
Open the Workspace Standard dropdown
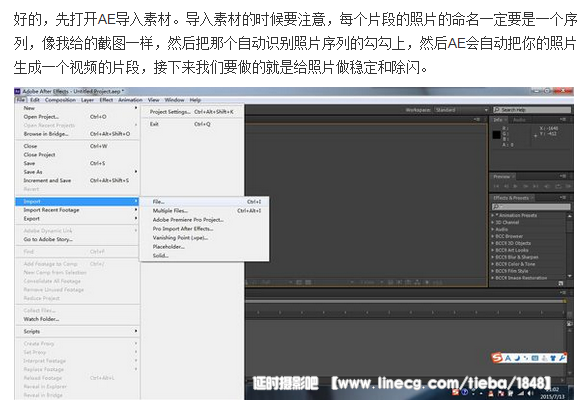pos(461,110)
